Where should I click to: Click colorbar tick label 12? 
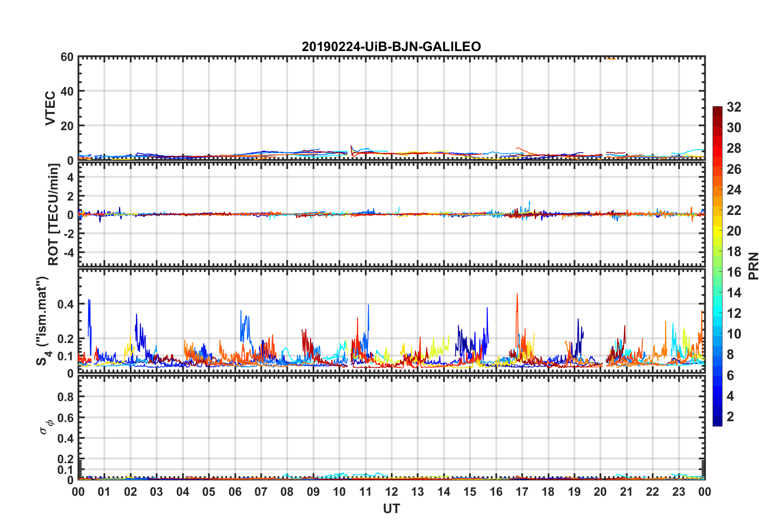734,313
